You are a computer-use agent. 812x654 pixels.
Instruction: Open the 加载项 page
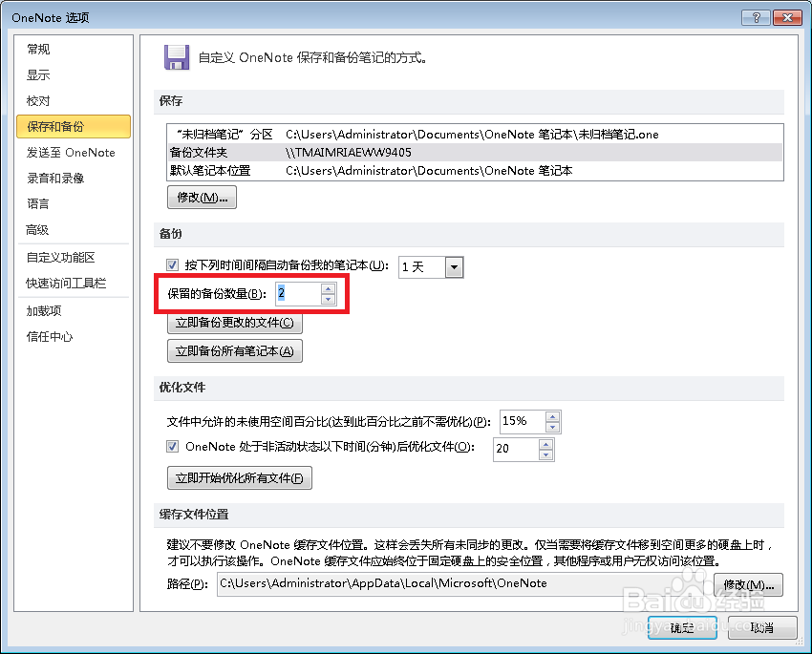tap(73, 311)
